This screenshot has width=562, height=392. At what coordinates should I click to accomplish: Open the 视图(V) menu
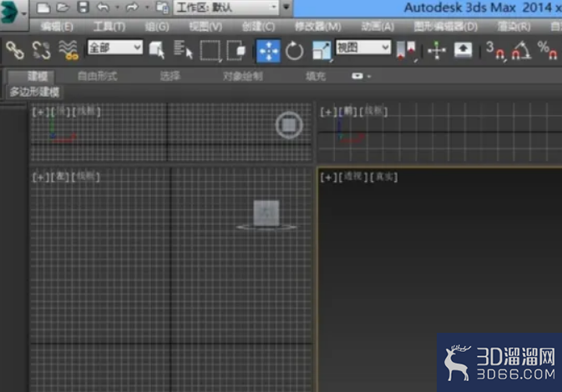205,27
